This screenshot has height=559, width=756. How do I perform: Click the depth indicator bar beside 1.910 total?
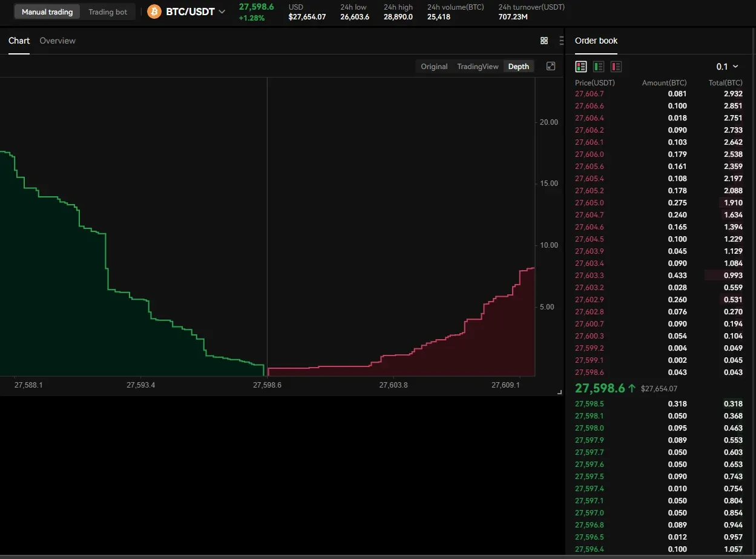coord(729,202)
